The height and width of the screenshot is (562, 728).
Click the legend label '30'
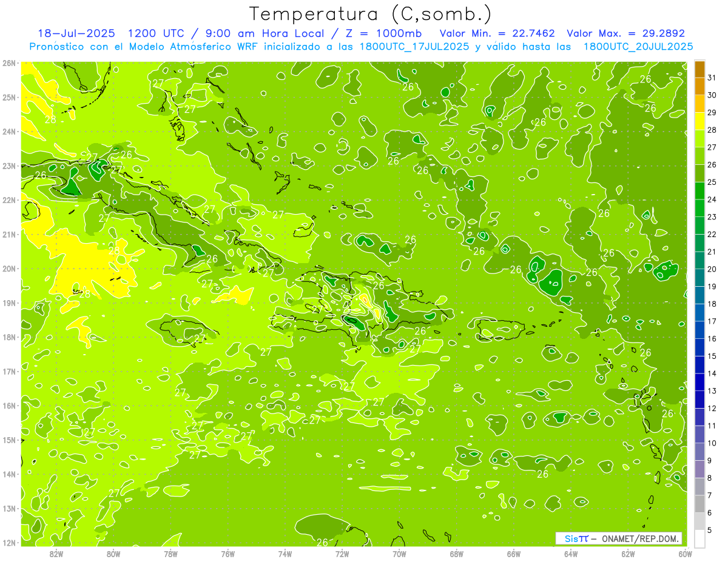(712, 95)
